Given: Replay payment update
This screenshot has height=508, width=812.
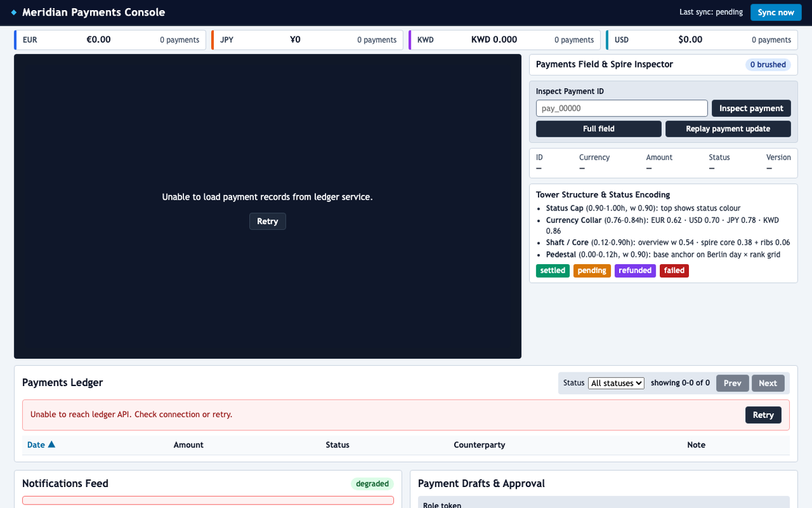Looking at the screenshot, I should [728, 129].
